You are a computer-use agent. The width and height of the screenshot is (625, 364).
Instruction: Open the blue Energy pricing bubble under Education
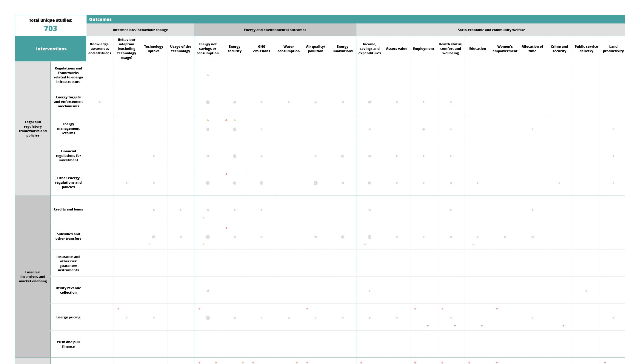(x=482, y=326)
